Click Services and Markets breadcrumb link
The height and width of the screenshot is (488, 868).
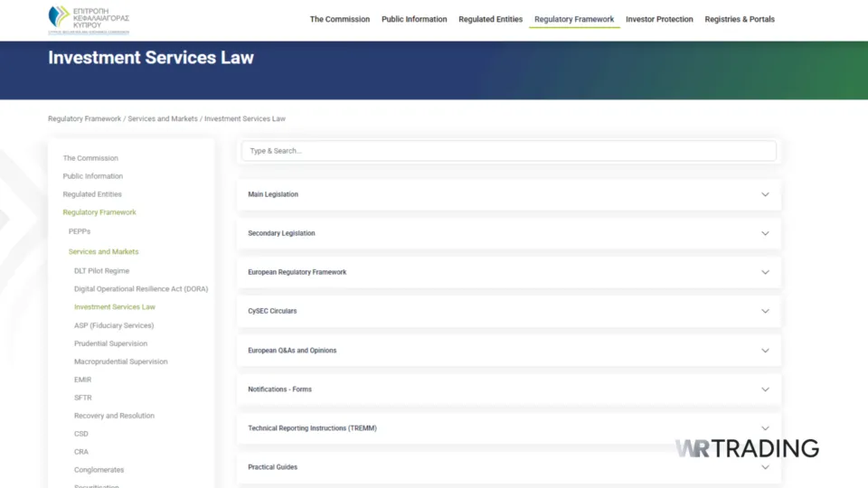coord(163,119)
